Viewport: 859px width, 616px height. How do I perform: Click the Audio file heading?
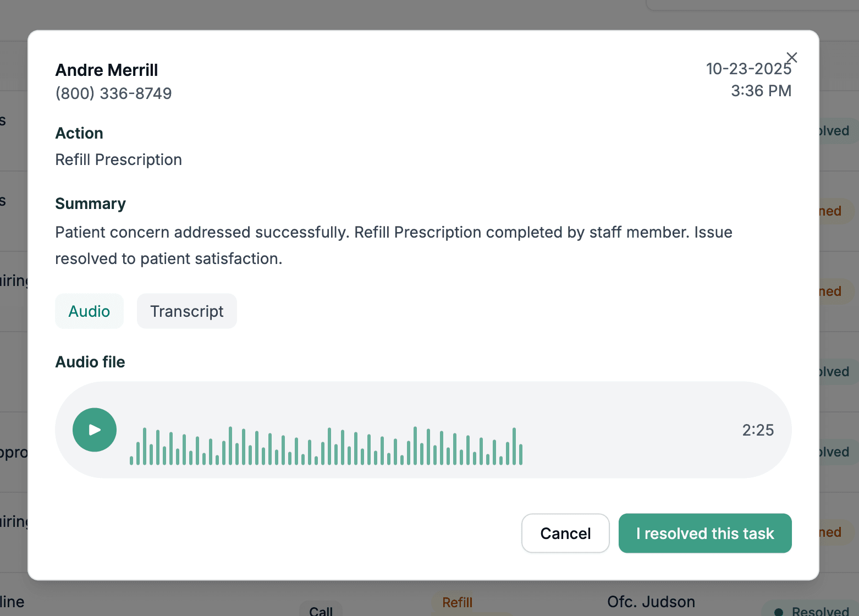[x=90, y=362]
